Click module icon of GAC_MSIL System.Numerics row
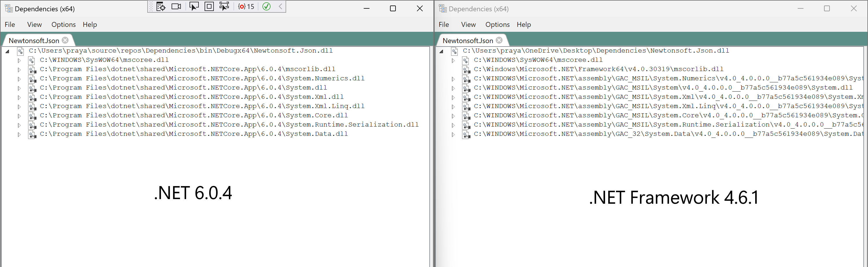Image resolution: width=868 pixels, height=267 pixels. click(466, 79)
